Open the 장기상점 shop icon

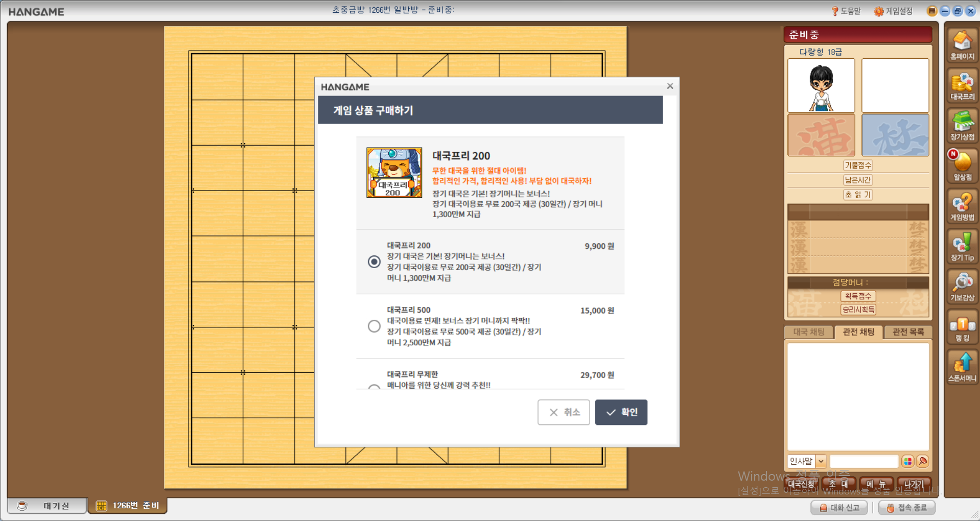click(x=962, y=126)
